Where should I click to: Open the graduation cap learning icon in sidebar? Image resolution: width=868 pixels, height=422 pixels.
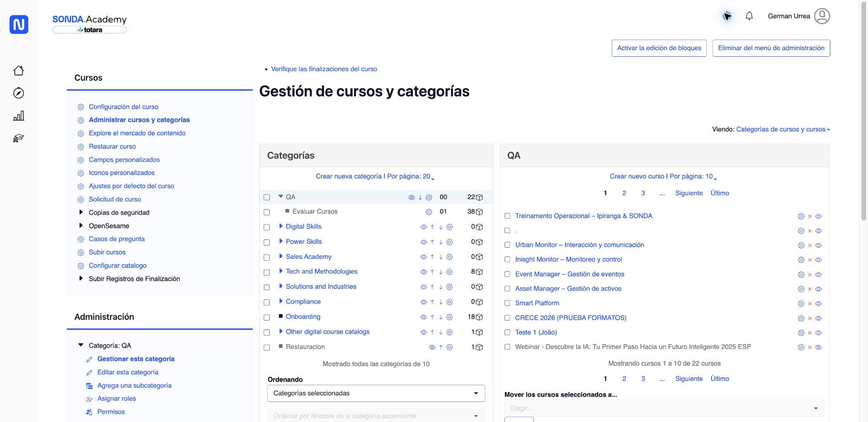pyautogui.click(x=19, y=138)
